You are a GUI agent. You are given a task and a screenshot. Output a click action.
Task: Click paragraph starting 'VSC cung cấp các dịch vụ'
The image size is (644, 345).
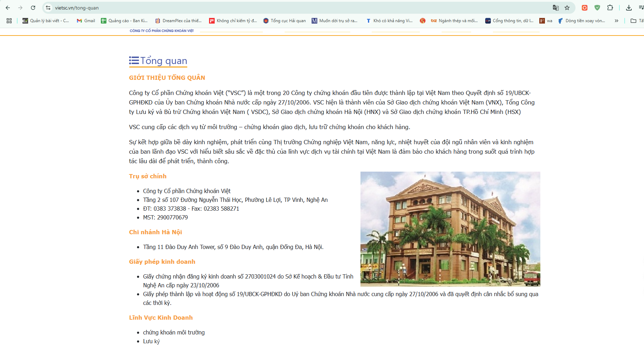269,127
